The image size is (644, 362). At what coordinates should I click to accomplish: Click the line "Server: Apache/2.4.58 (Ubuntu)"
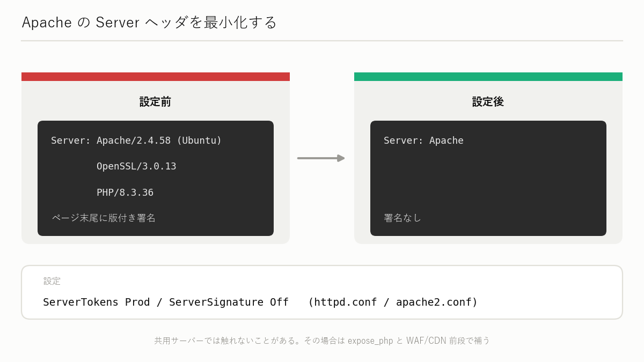click(x=136, y=141)
